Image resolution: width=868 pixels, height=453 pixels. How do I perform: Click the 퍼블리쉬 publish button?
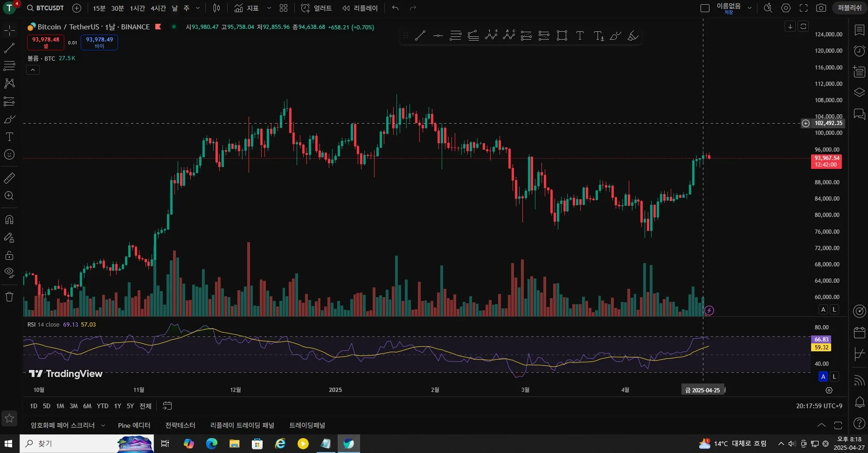click(x=849, y=8)
